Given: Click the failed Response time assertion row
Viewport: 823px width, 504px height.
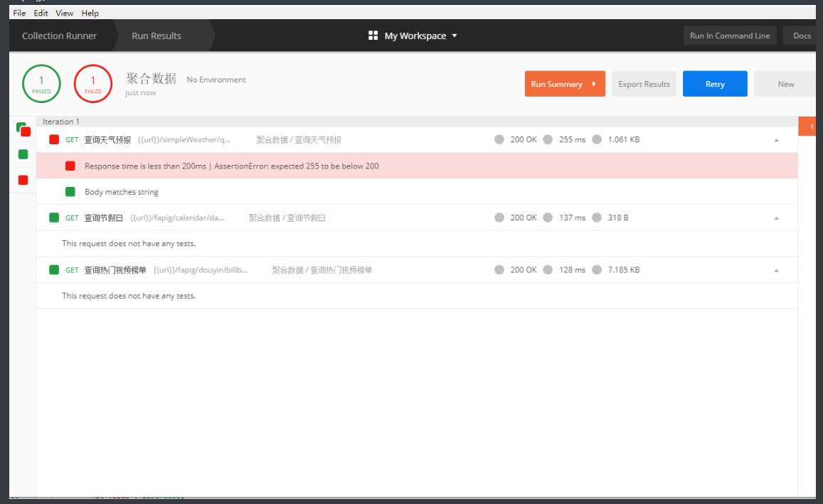Looking at the screenshot, I should click(x=417, y=166).
